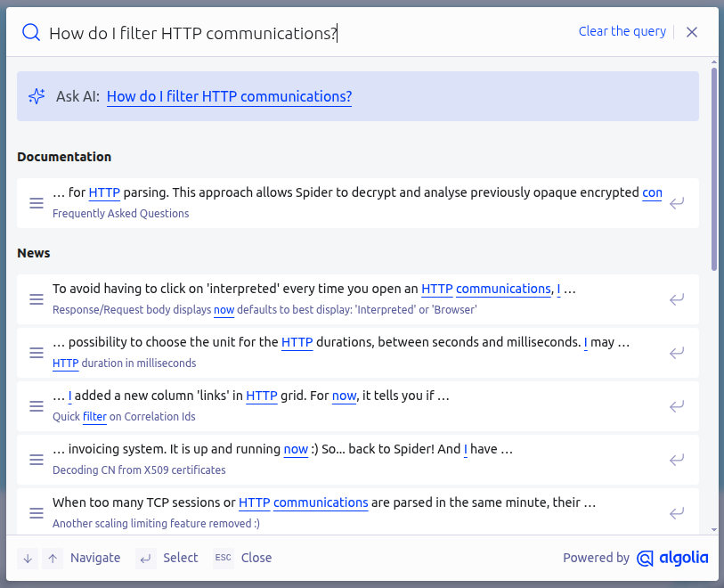Open 'Quick filter on Correlation Ids' result
The height and width of the screenshot is (588, 724).
[356, 406]
